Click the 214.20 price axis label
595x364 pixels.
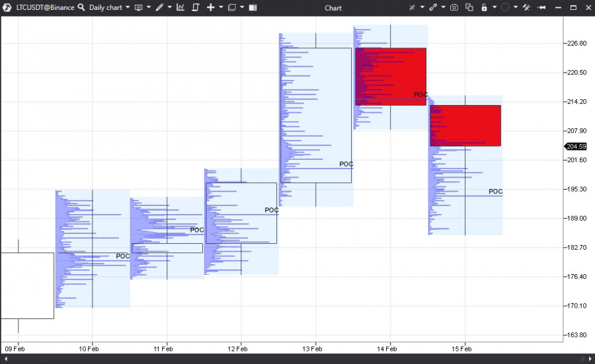point(576,102)
